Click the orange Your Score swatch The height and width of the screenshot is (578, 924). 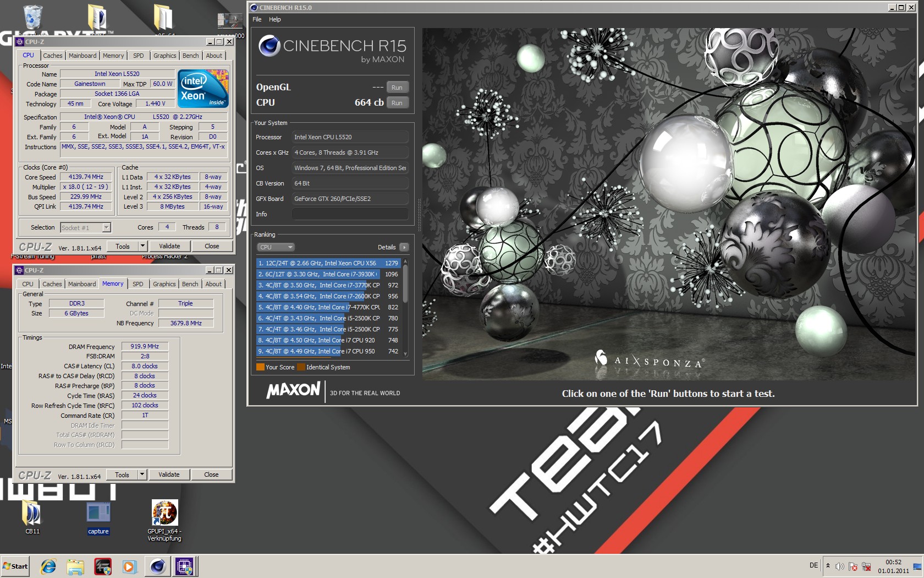(260, 367)
